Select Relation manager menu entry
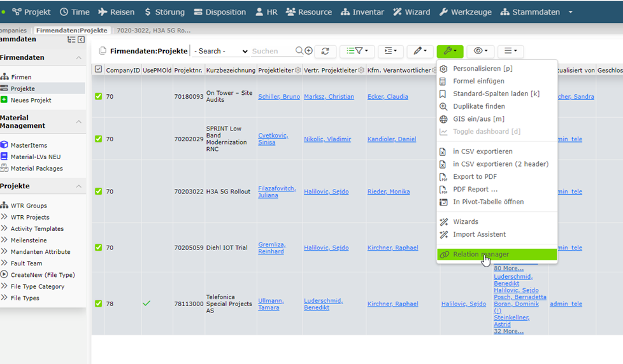Screen dimensions: 623x364 point(497,255)
